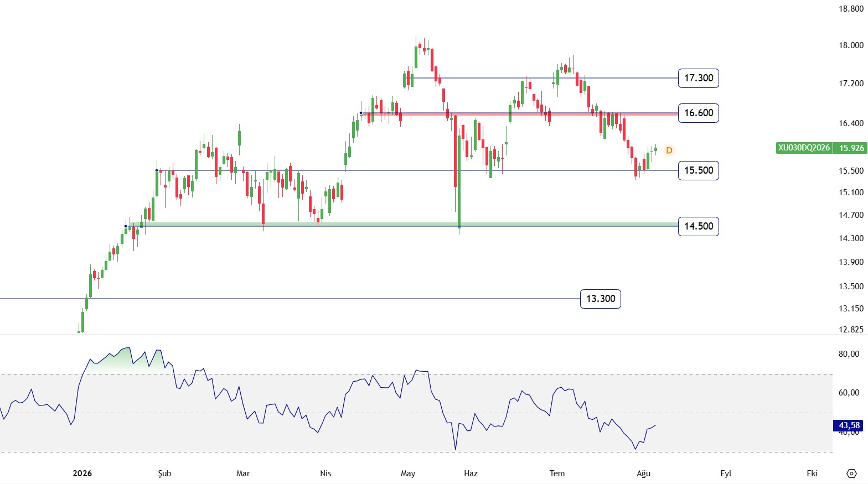
Task: Click the Ağu month label
Action: click(643, 473)
